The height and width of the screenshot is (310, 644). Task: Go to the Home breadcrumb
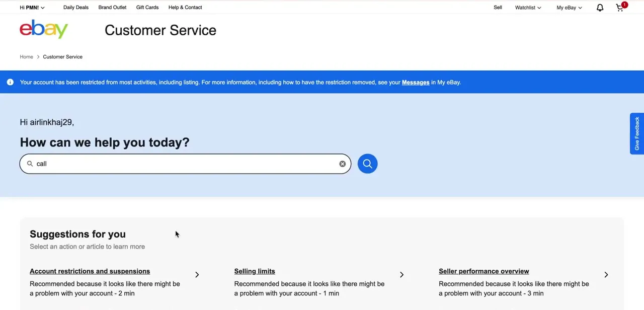(x=26, y=57)
